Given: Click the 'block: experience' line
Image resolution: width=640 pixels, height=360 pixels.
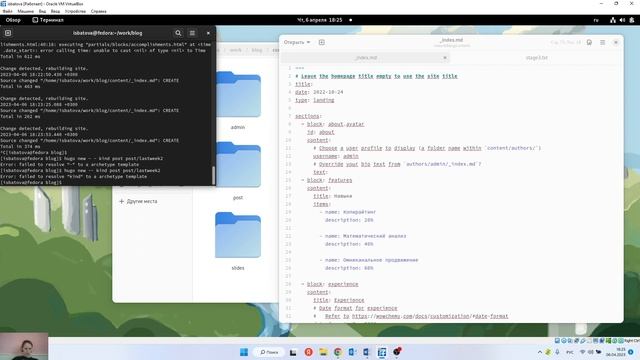Looking at the screenshot, I should click(332, 284).
